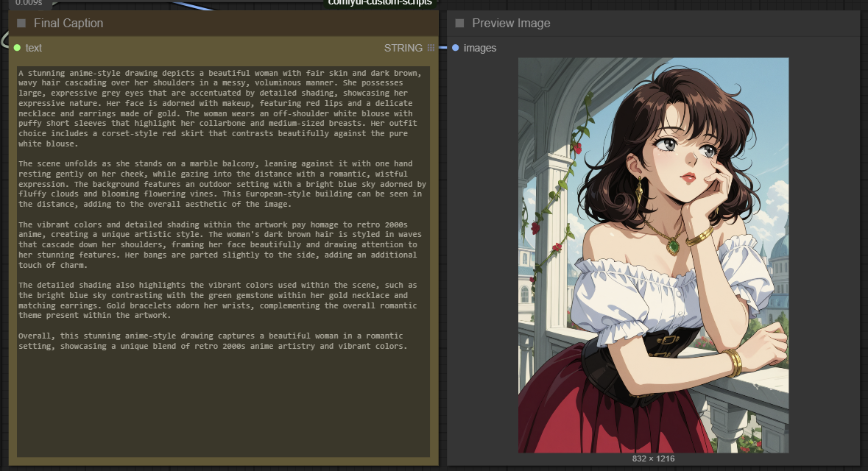Click the paragraph starting 'The scene unfolds'
The height and width of the screenshot is (471, 868).
(x=221, y=183)
